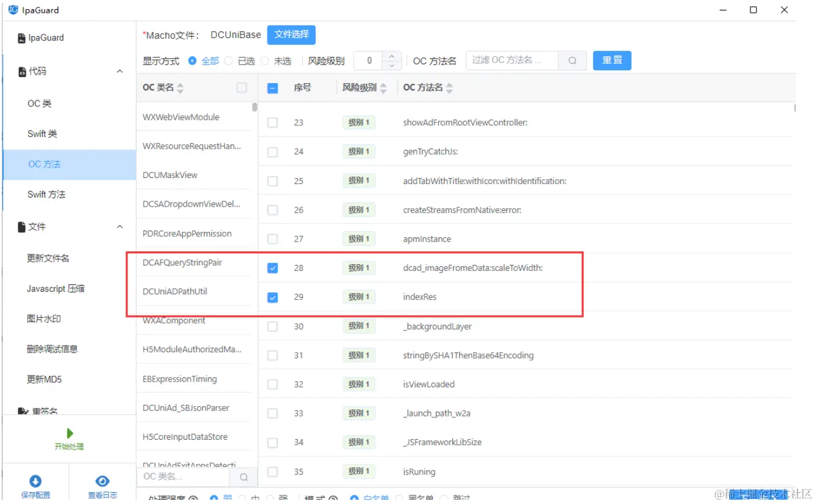Sort by 风险级别 column arrows

(x=383, y=89)
